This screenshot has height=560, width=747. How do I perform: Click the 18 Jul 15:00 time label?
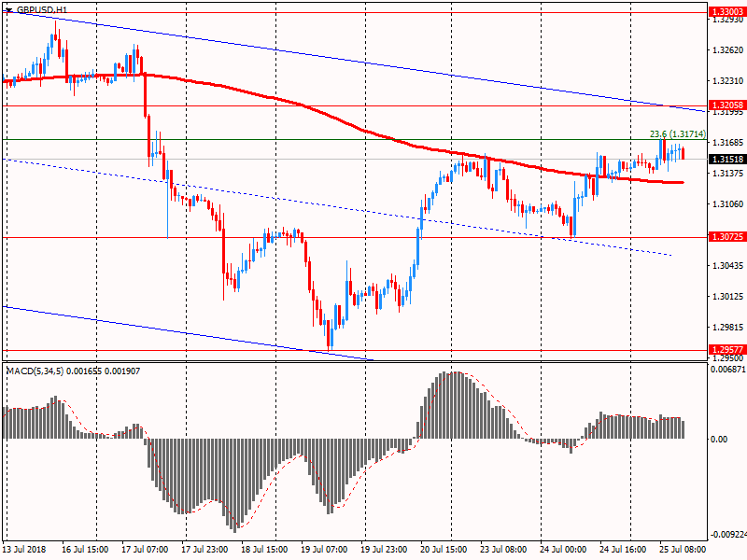coord(264,549)
